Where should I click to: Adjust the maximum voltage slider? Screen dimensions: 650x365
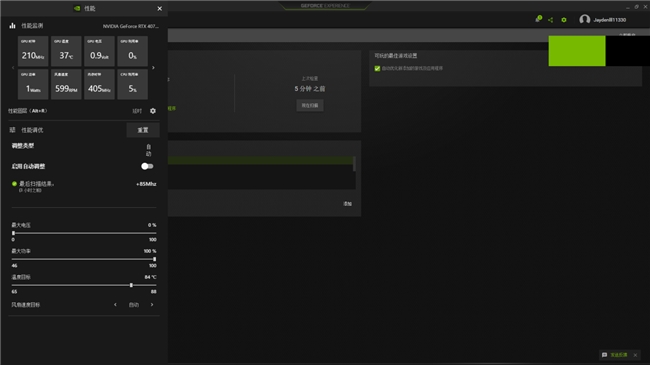pos(84,233)
